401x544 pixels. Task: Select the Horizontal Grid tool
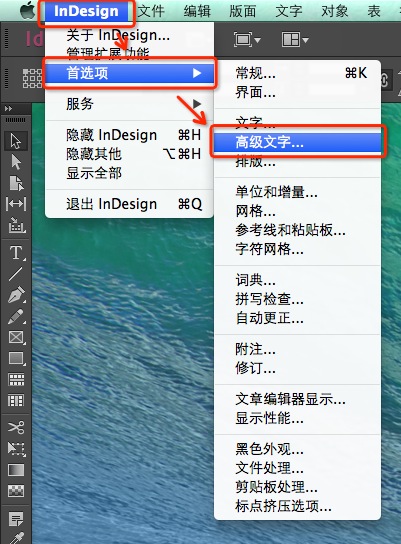pos(16,380)
